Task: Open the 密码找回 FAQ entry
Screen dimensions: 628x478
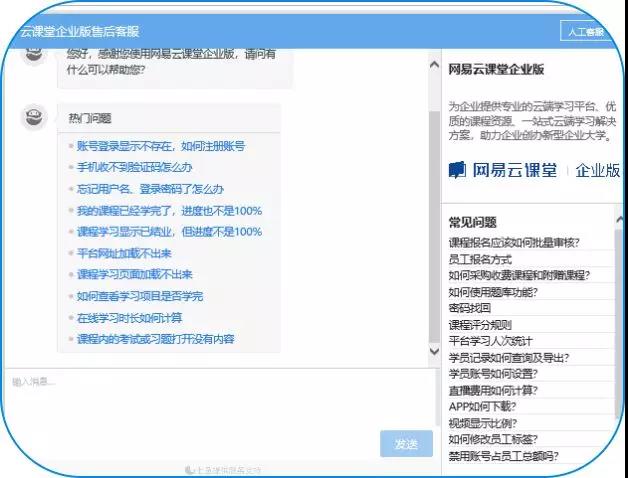Action: (x=469, y=308)
